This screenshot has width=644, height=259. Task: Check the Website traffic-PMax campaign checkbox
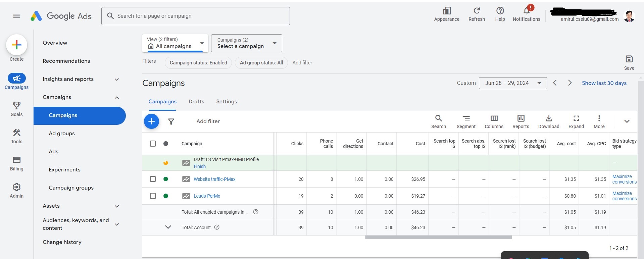[x=153, y=179]
